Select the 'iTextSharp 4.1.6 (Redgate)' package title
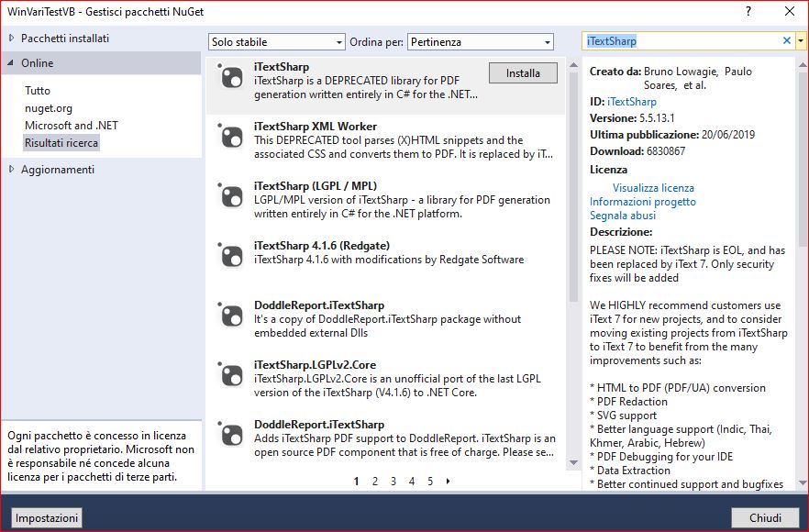Image resolution: width=809 pixels, height=532 pixels. click(322, 246)
